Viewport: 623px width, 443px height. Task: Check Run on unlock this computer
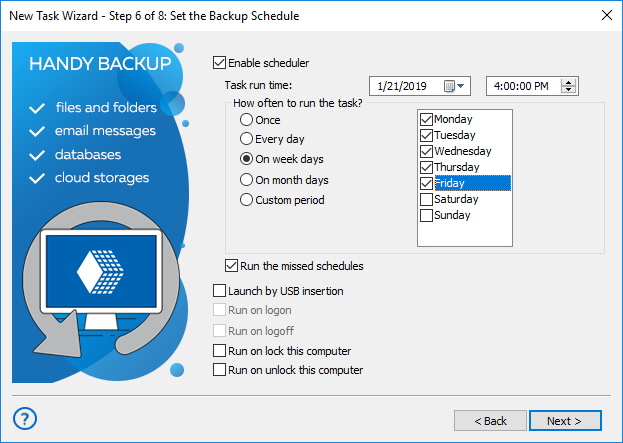click(x=220, y=370)
